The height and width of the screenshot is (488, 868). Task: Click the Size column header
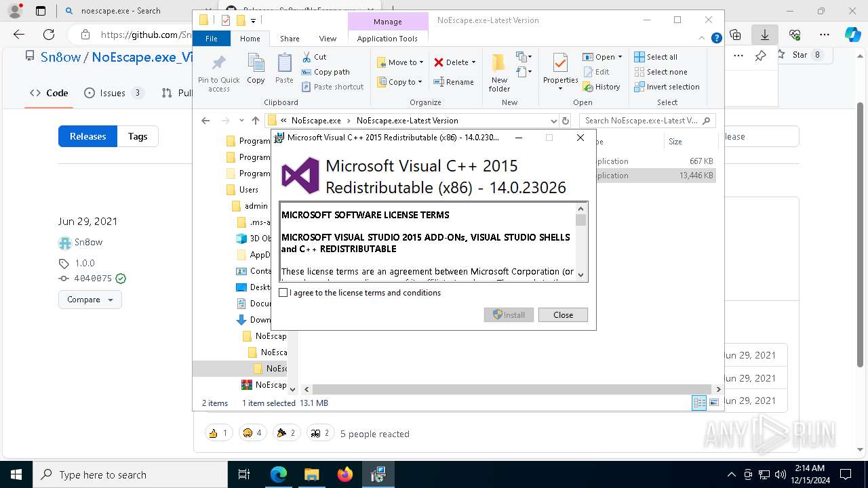[690, 142]
